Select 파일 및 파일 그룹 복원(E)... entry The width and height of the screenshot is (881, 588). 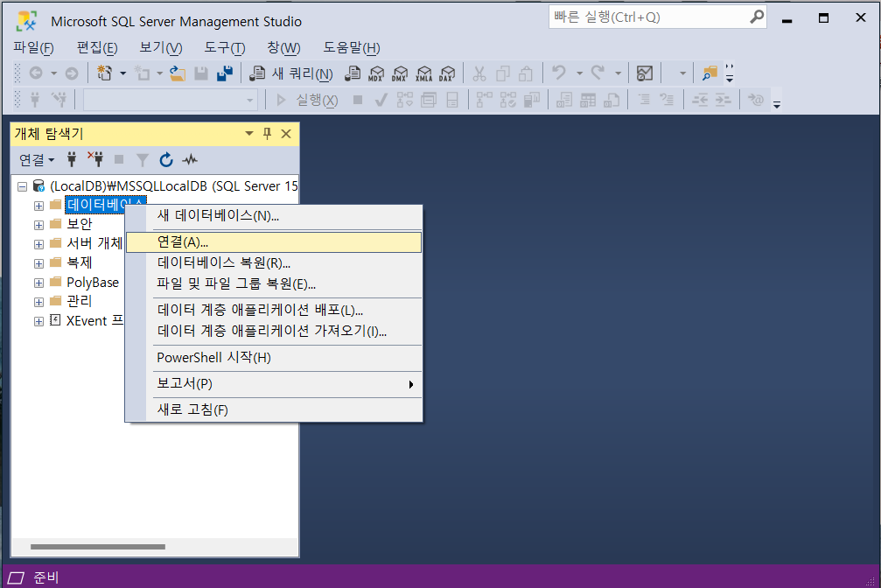click(x=274, y=283)
